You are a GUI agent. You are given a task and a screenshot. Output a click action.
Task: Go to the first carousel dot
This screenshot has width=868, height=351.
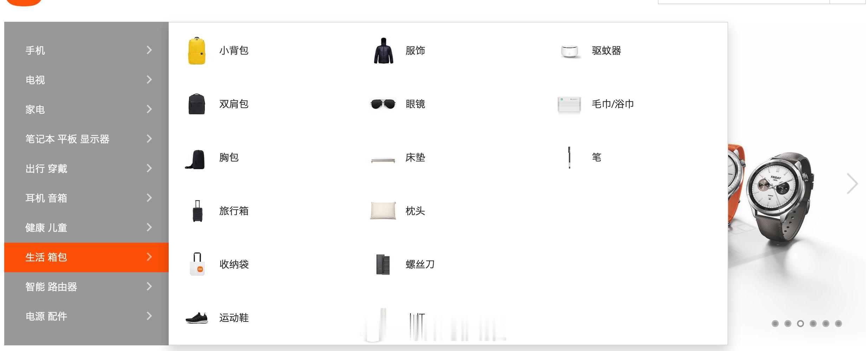pos(775,324)
